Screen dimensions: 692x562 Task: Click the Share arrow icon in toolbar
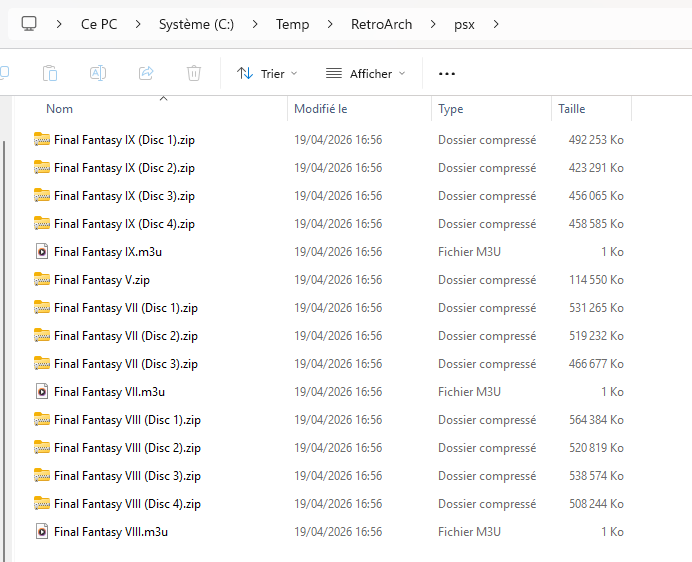[x=146, y=73]
